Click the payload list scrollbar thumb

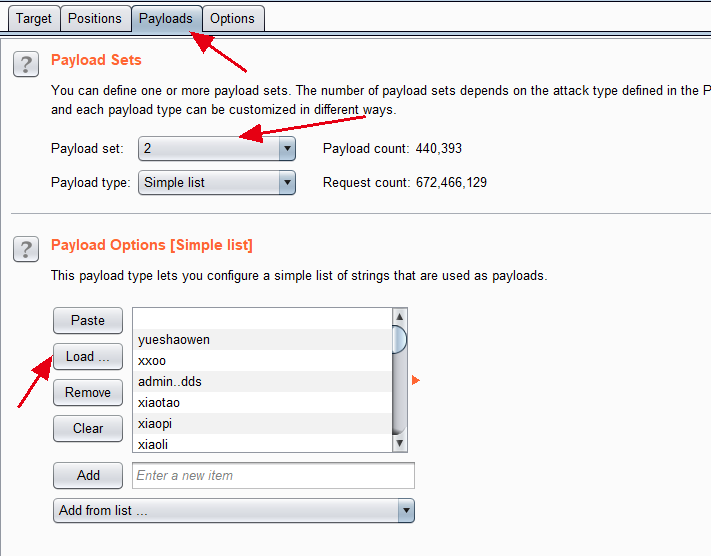399,339
